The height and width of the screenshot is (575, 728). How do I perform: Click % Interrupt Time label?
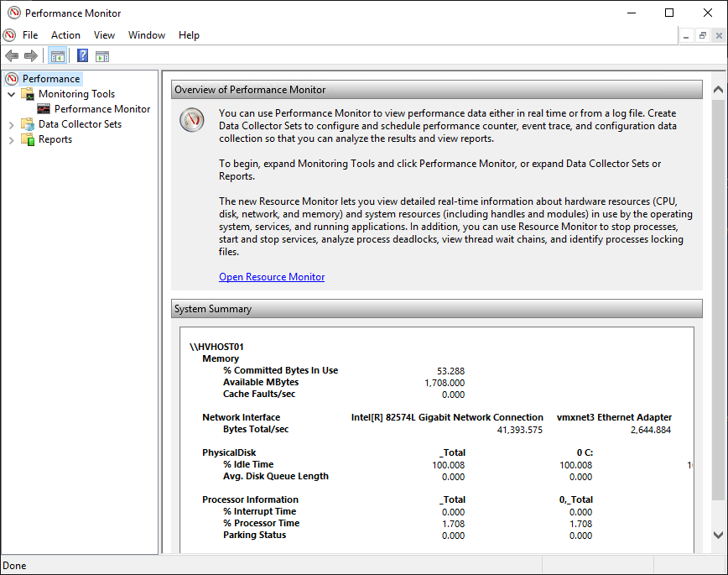pyautogui.click(x=259, y=511)
